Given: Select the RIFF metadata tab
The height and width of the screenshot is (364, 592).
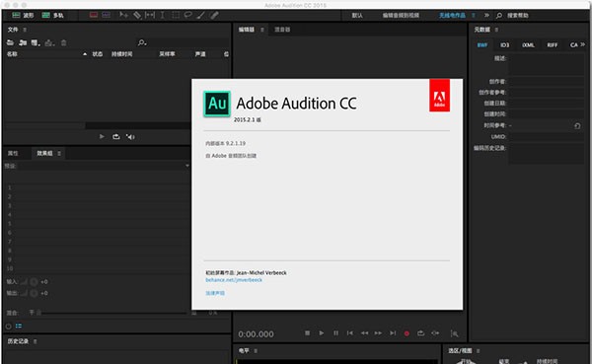Looking at the screenshot, I should tap(552, 45).
